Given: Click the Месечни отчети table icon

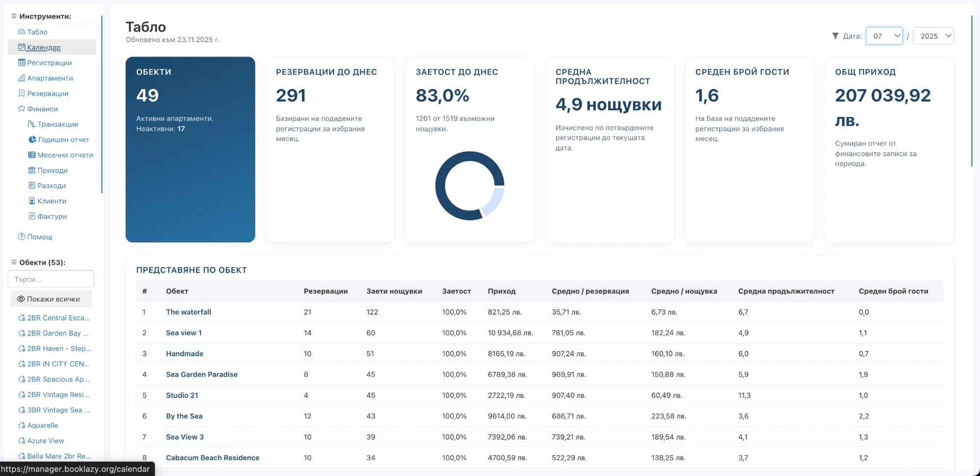Looking at the screenshot, I should [x=32, y=155].
